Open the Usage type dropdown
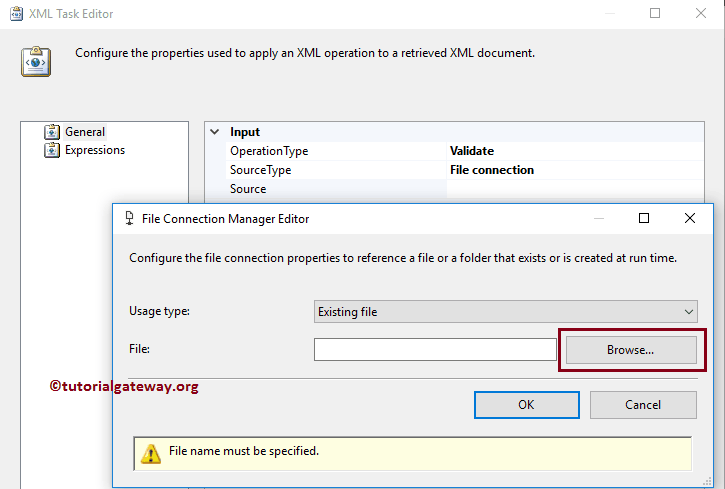 click(505, 312)
